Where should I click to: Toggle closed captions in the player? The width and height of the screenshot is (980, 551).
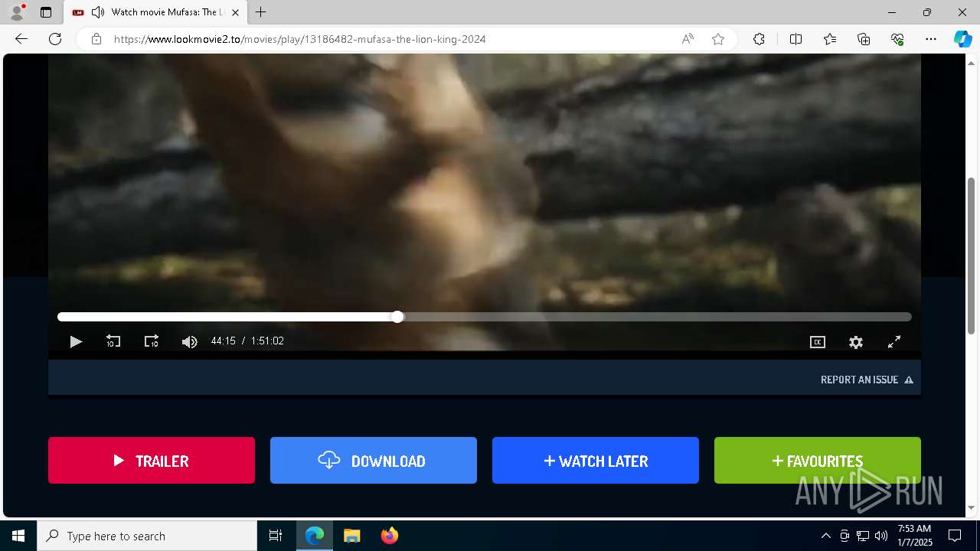pos(818,342)
